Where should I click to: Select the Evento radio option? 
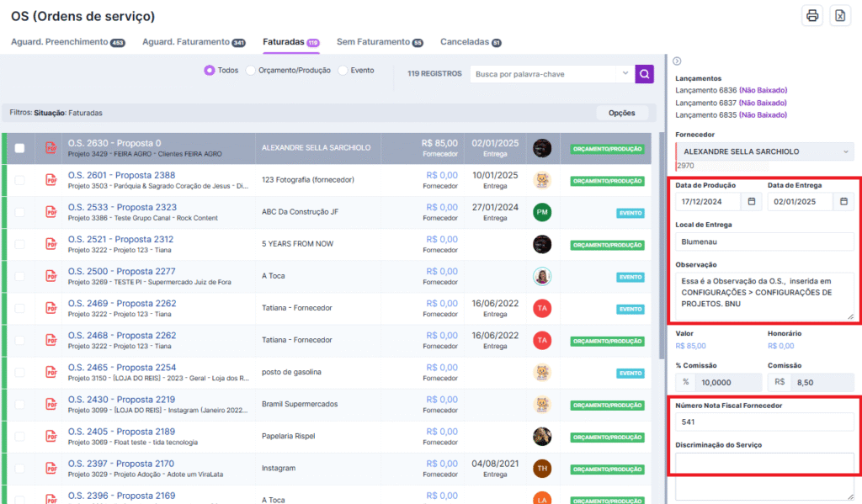tap(343, 71)
